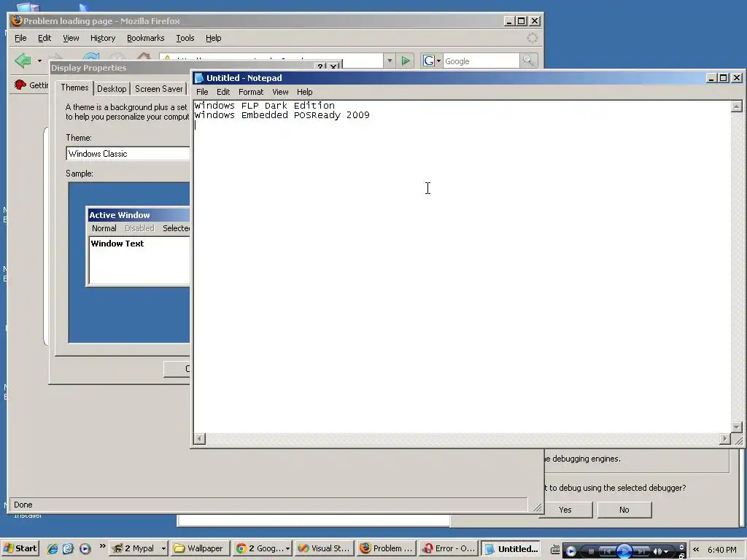Open the Notepad Edit menu
This screenshot has height=560, width=747.
tap(223, 92)
